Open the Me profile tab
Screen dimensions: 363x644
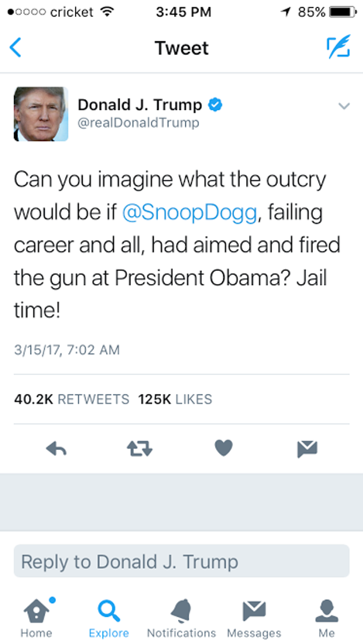[x=326, y=617]
